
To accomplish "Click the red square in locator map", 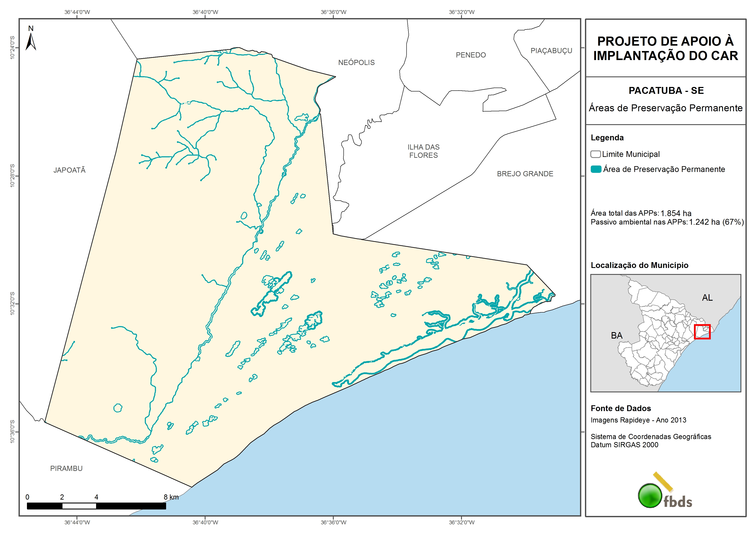I will 702,332.
